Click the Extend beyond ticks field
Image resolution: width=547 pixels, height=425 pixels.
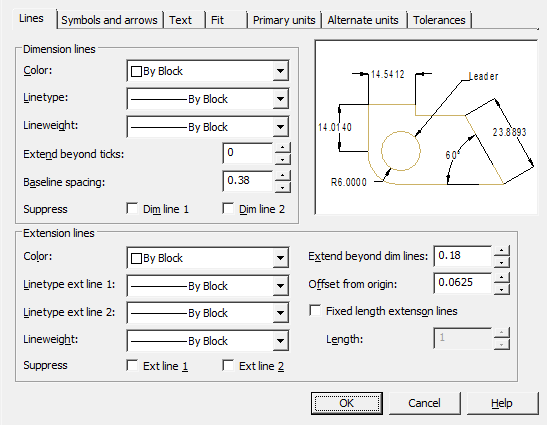pyautogui.click(x=248, y=153)
